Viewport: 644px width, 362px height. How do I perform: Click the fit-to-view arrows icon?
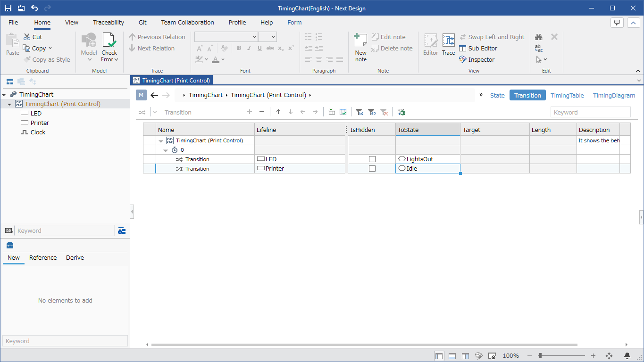(609, 356)
